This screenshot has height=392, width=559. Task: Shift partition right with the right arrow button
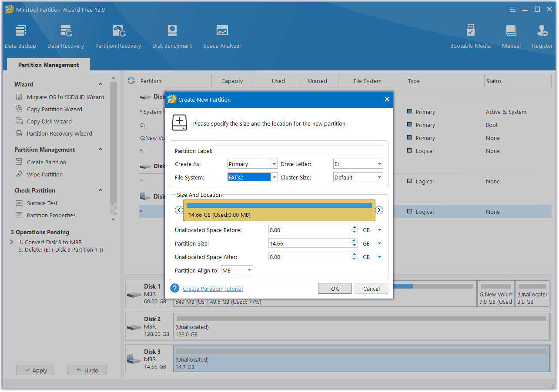379,210
